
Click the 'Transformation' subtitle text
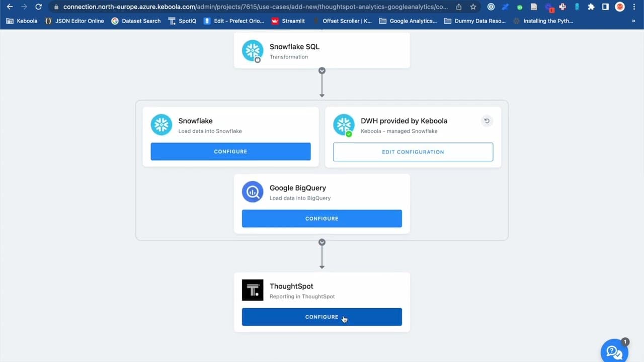289,57
